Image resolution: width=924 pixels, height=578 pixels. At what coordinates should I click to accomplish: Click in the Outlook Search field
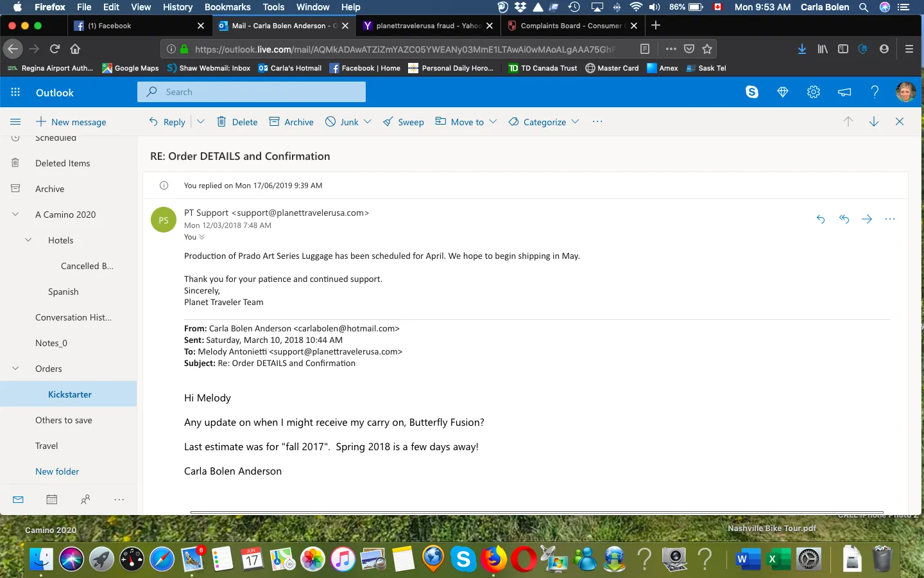(x=257, y=92)
